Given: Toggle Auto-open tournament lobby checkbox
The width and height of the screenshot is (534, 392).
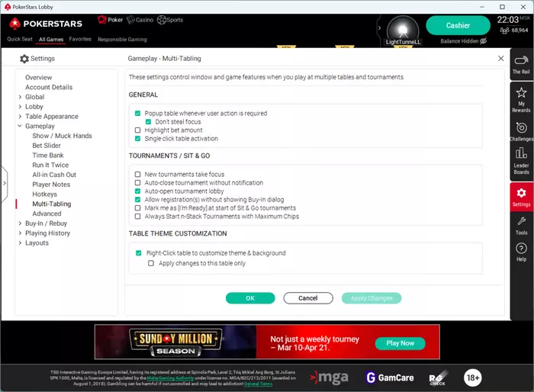Looking at the screenshot, I should point(137,191).
